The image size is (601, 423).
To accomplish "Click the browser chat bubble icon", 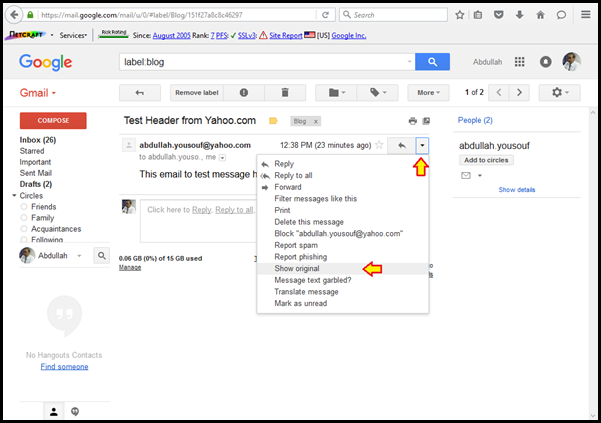I will 561,15.
